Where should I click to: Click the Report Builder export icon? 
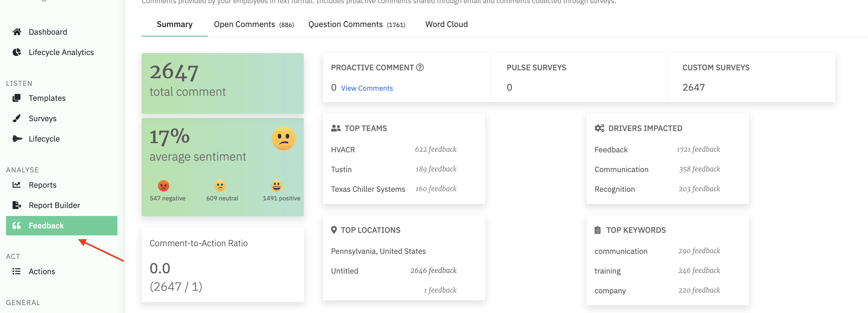pyautogui.click(x=17, y=205)
